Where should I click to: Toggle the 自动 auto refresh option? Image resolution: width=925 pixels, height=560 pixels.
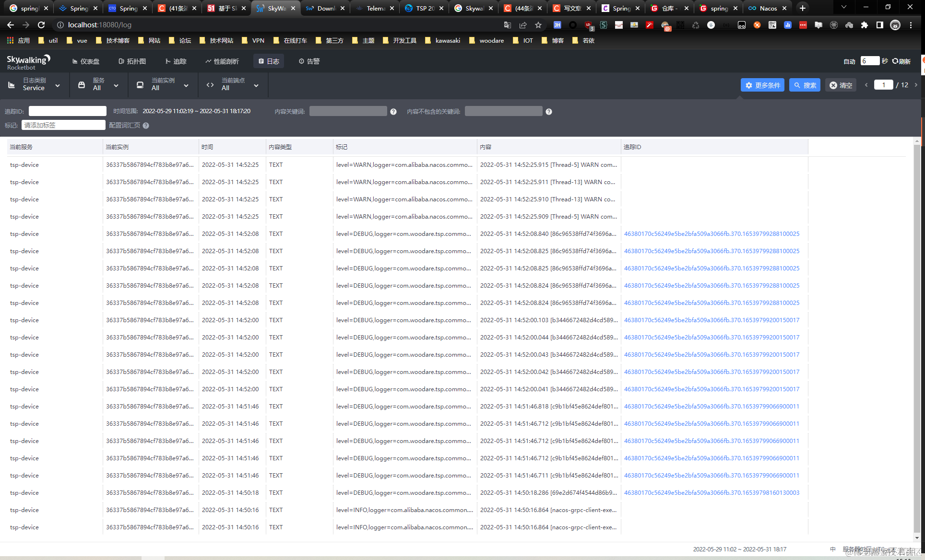coord(849,61)
